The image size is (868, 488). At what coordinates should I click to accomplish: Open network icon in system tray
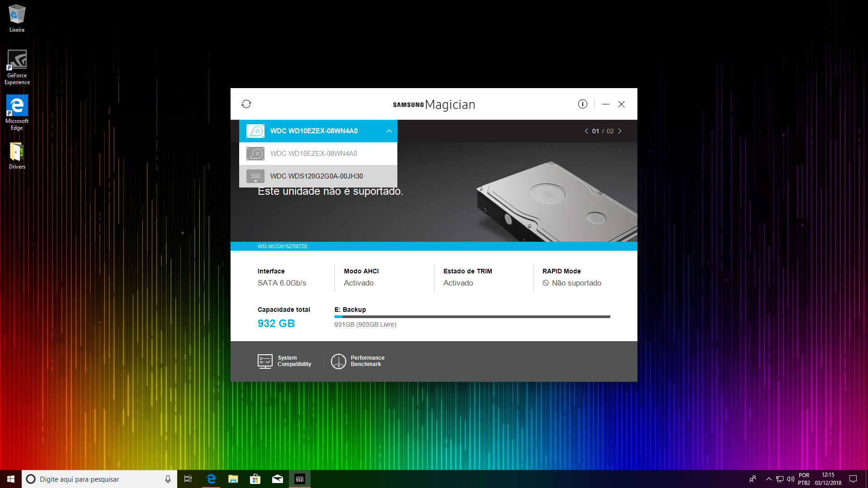pos(780,479)
